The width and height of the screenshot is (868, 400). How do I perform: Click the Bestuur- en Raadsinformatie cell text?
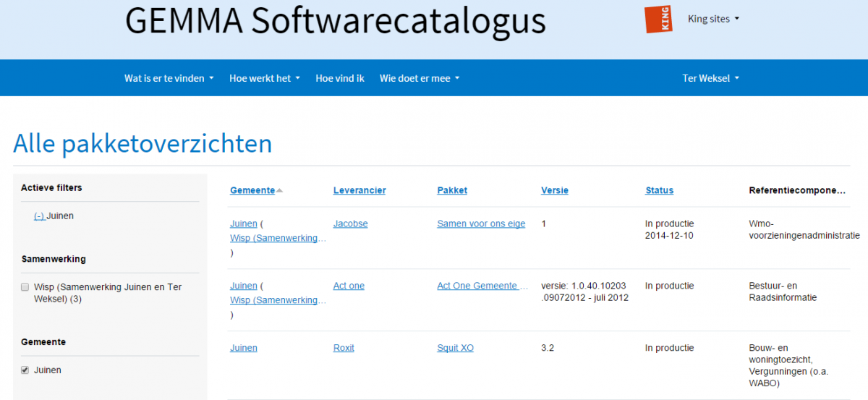pos(783,292)
